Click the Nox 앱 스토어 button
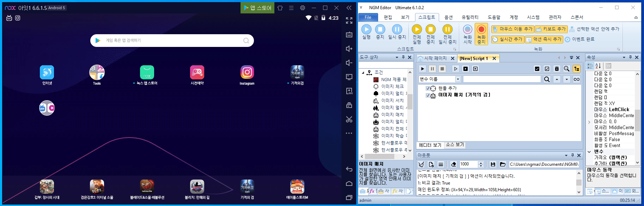Screen dimensions: 644x206 [257, 8]
